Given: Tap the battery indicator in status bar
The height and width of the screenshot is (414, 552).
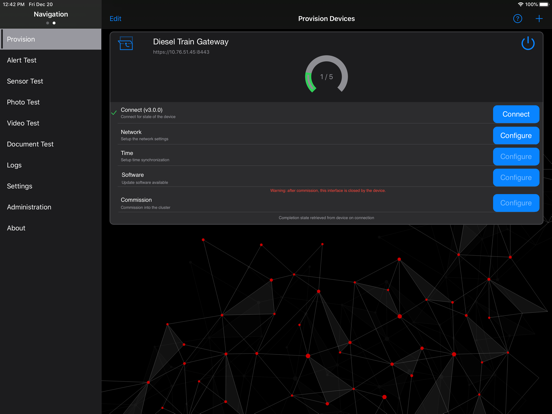Looking at the screenshot, I should click(544, 4).
